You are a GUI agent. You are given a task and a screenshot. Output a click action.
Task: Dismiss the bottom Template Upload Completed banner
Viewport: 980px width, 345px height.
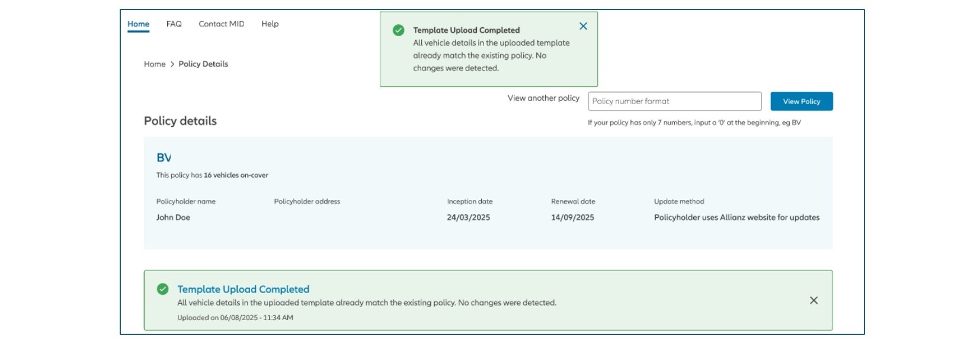[x=814, y=301]
